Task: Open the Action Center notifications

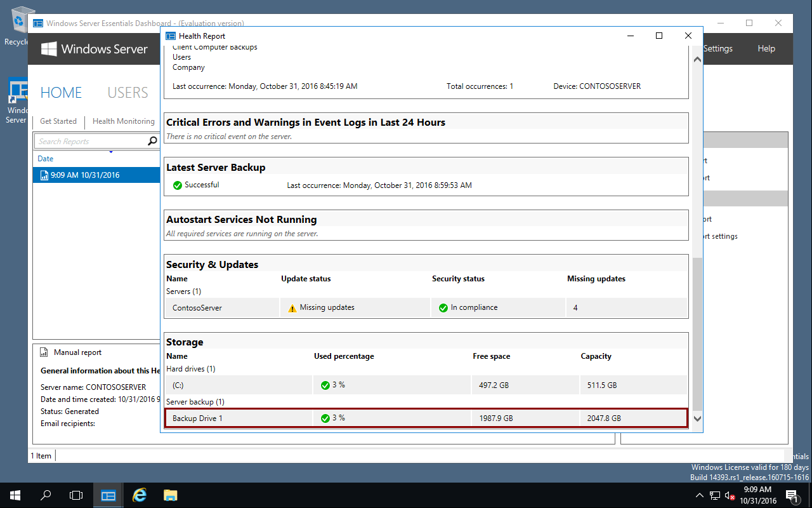Action: click(792, 495)
